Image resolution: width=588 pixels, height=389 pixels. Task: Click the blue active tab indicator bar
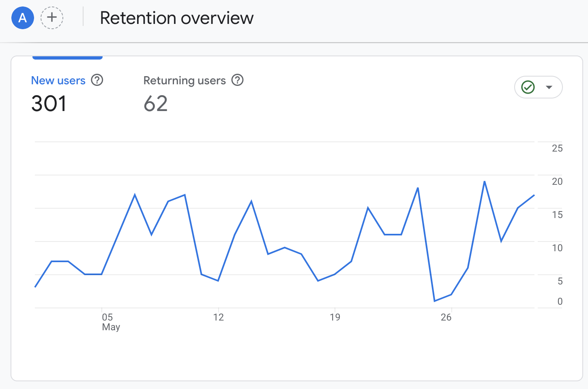67,58
